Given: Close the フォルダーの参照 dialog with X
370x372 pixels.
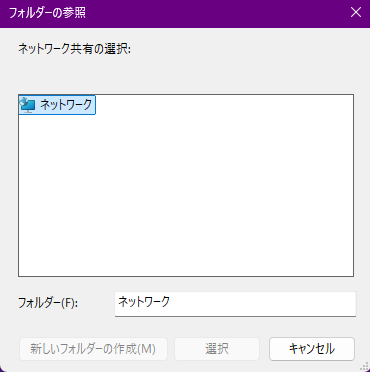Looking at the screenshot, I should coord(356,12).
